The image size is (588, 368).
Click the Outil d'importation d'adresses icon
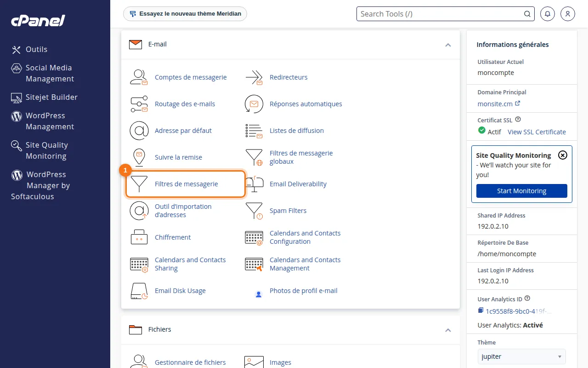click(x=139, y=211)
